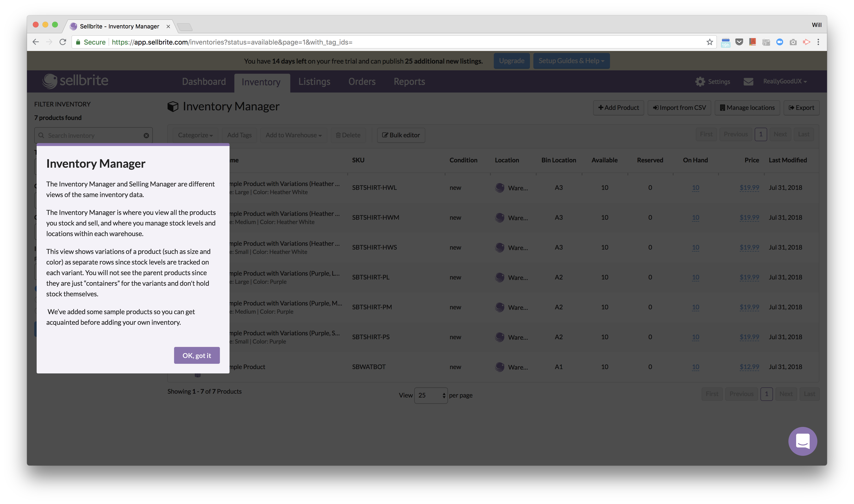Open the Chrome three-dot menu
This screenshot has height=504, width=854.
click(818, 42)
